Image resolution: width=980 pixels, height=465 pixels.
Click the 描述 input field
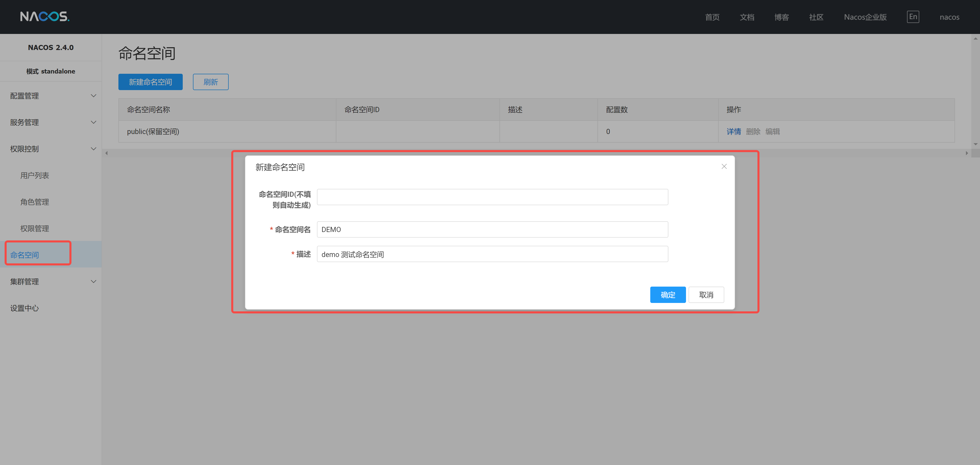tap(492, 254)
